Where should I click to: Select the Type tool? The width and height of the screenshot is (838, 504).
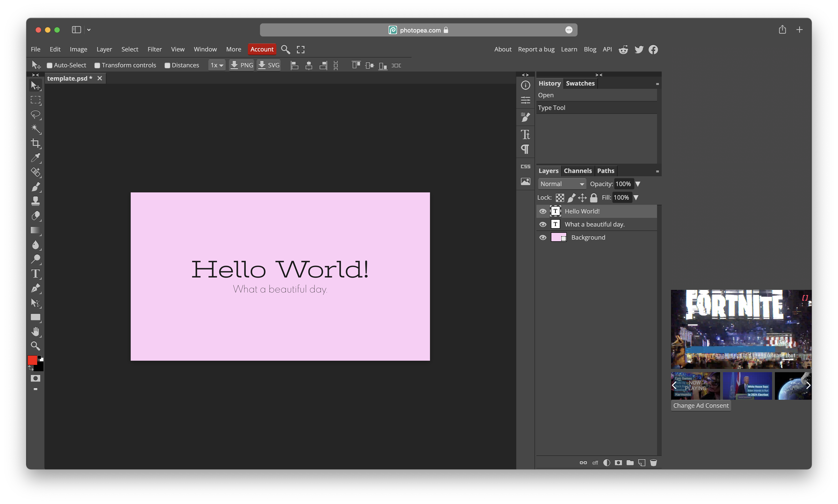point(35,274)
